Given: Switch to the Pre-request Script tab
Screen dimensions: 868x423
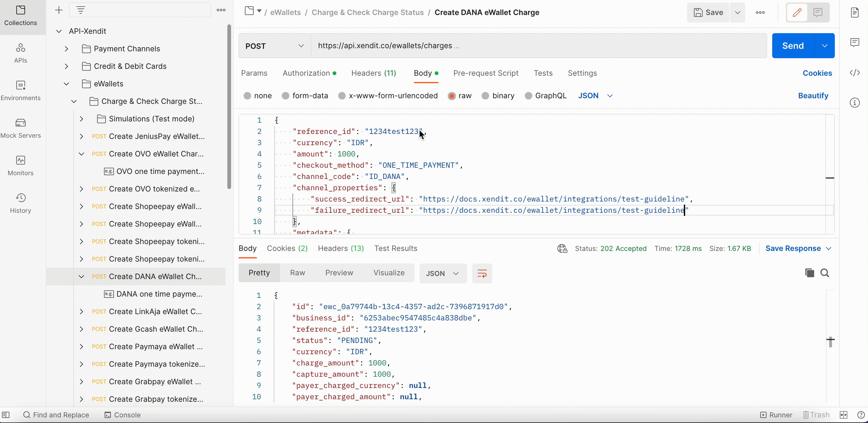Looking at the screenshot, I should pyautogui.click(x=486, y=73).
